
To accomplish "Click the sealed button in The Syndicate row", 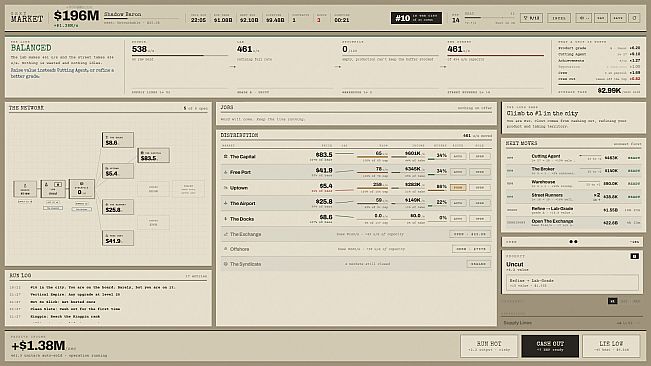I will (478, 264).
